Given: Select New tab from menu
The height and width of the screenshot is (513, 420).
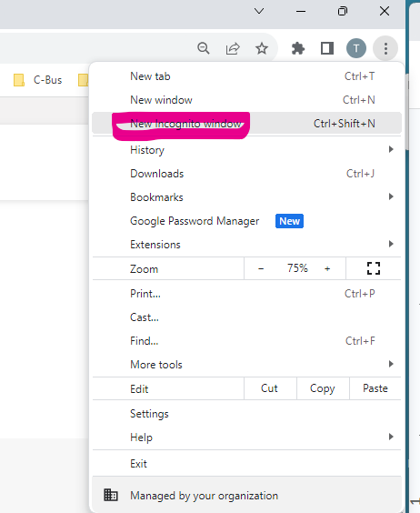Looking at the screenshot, I should [246, 76].
